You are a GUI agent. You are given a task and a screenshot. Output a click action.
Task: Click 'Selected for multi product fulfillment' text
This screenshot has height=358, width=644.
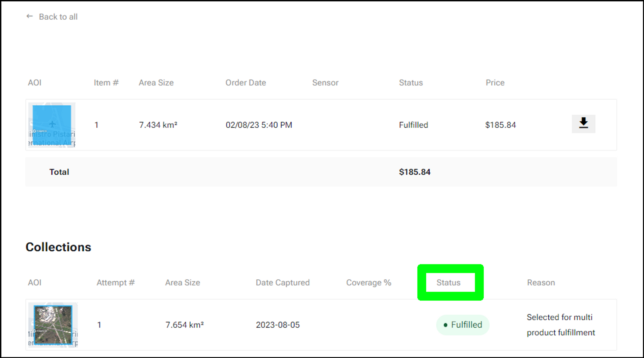[561, 325]
